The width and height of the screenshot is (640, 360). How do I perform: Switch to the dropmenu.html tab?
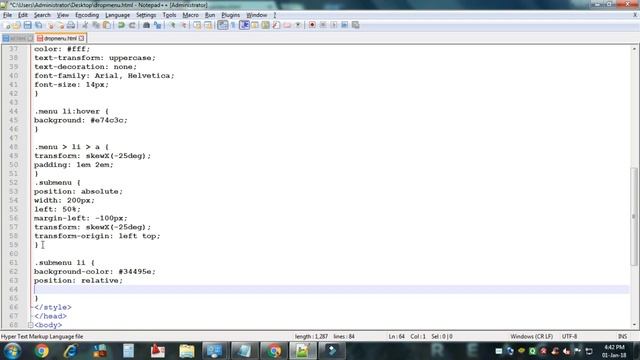pos(60,38)
